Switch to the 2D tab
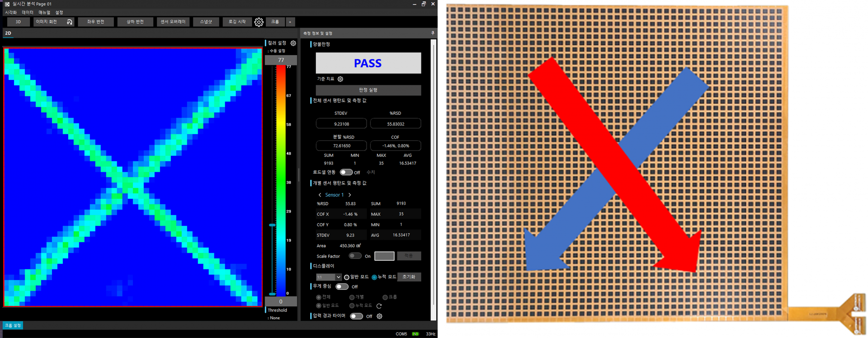Viewport: 868px width, 338px height. [x=8, y=33]
